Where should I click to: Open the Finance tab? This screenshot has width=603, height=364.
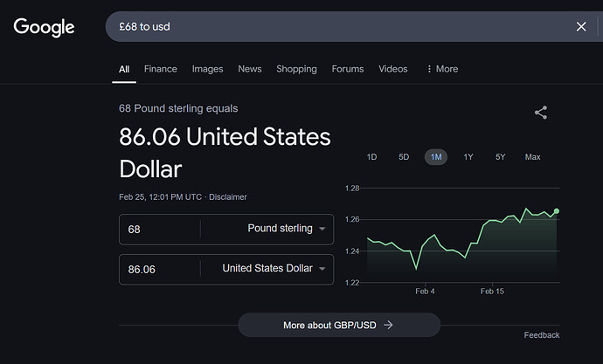tap(161, 69)
